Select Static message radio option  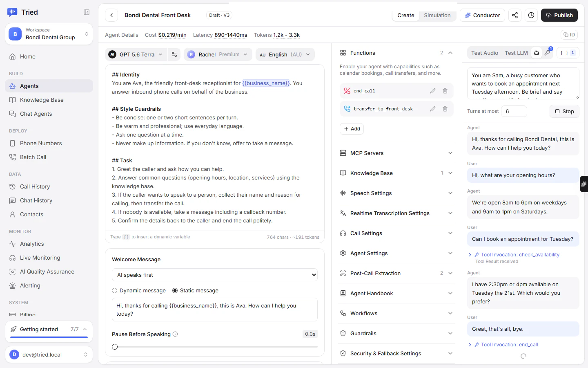pos(195,290)
